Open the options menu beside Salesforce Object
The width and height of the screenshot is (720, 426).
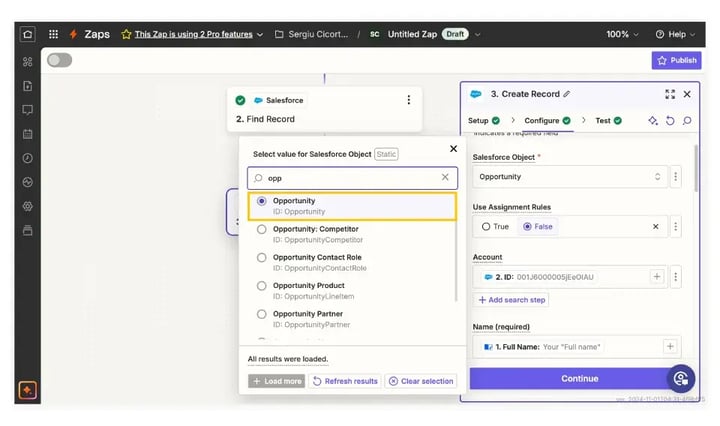(x=675, y=177)
